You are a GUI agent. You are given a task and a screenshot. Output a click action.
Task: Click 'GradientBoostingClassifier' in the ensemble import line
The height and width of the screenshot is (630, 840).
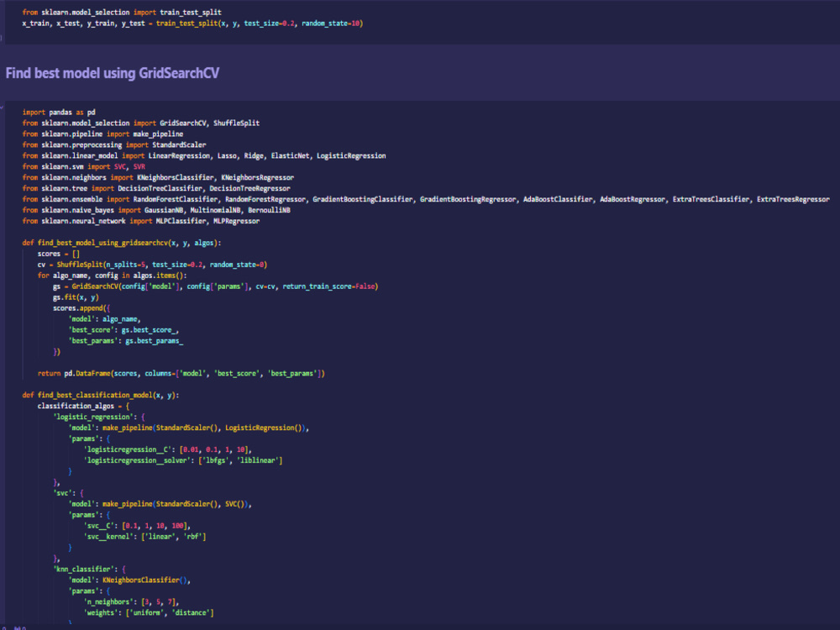coord(363,199)
